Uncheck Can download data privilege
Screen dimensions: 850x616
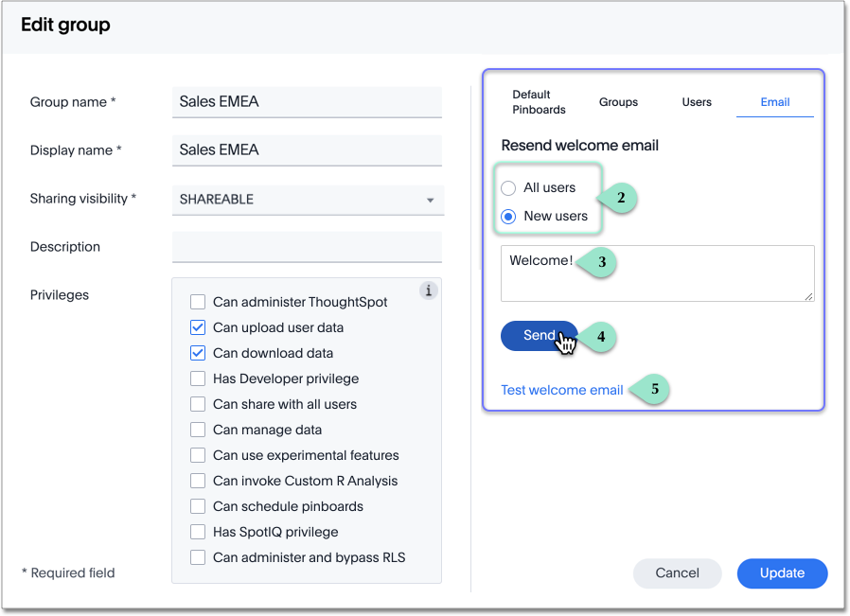pos(198,353)
